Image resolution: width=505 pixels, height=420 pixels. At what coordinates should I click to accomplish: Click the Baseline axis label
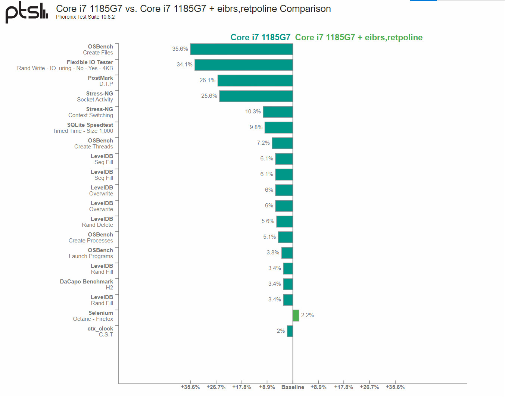click(293, 387)
